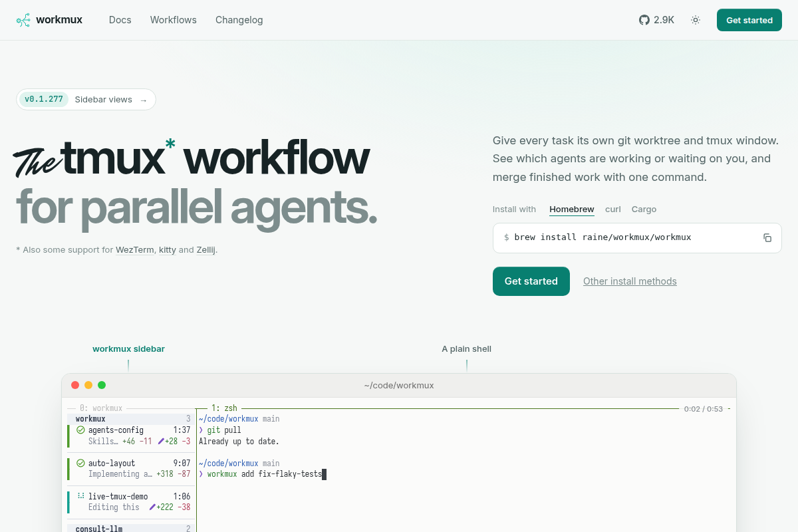This screenshot has width=798, height=532.
Task: Open the GitHub repository star count
Action: click(x=656, y=20)
